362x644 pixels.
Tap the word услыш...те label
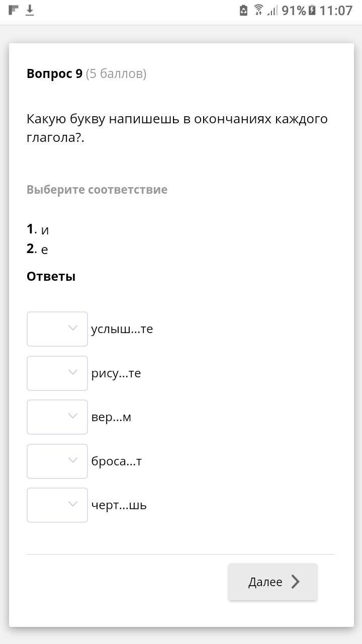pos(122,329)
